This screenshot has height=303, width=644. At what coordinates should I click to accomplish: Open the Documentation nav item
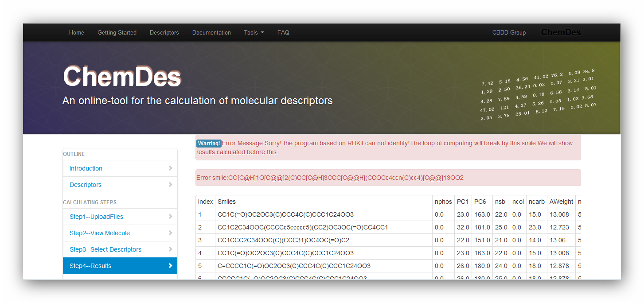click(211, 32)
